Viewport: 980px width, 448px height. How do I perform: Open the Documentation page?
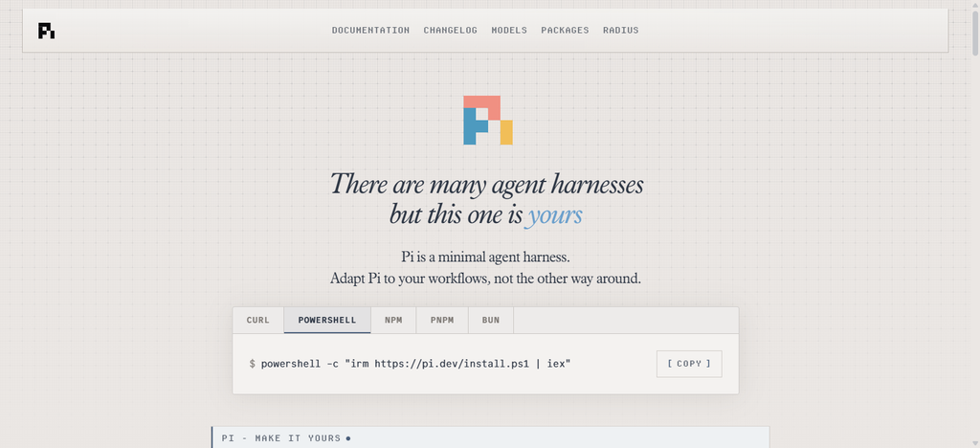[x=370, y=30]
